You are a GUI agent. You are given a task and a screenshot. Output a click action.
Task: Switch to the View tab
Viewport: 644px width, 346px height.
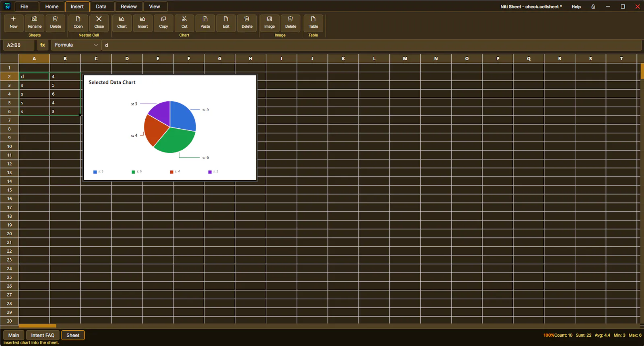click(x=155, y=6)
